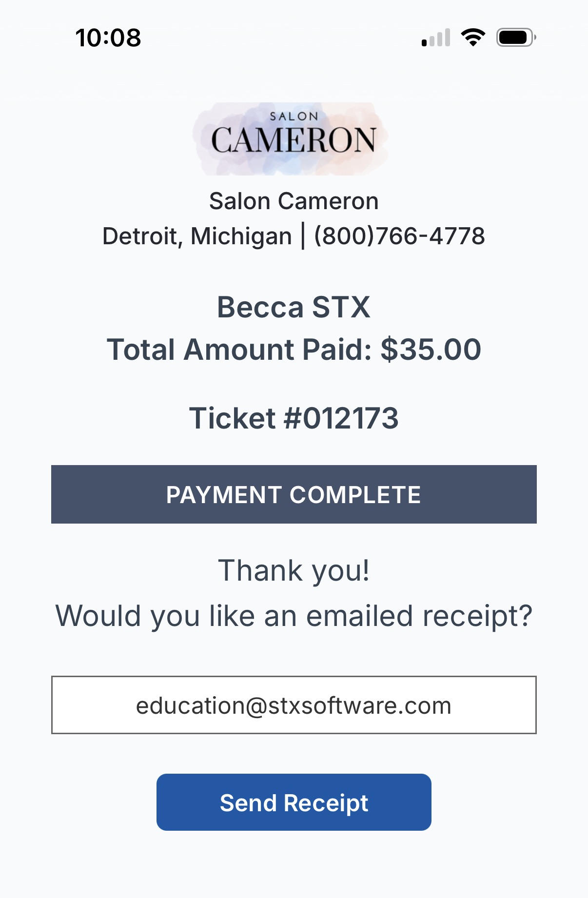Tap the cellular signal bars icon
588x898 pixels.
[435, 38]
